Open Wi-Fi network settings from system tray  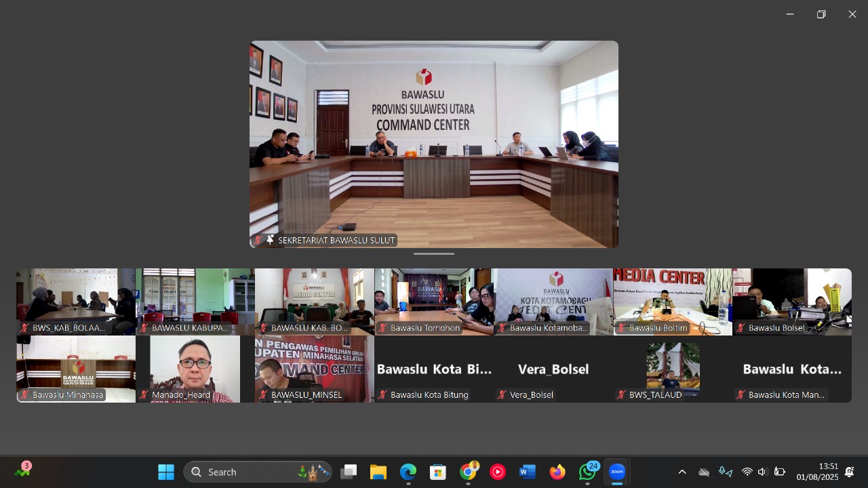pos(747,472)
